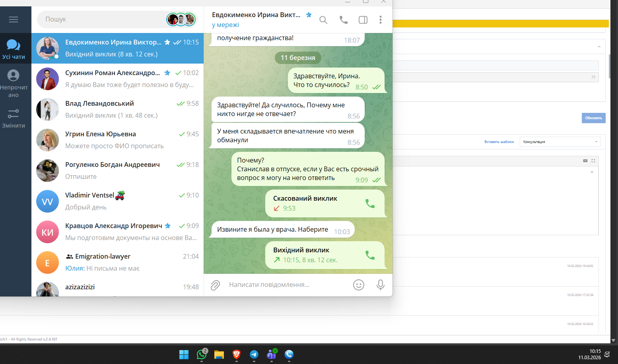Click the КИ avatar of Кравцов
Screen dimensions: 618x364
(47, 232)
